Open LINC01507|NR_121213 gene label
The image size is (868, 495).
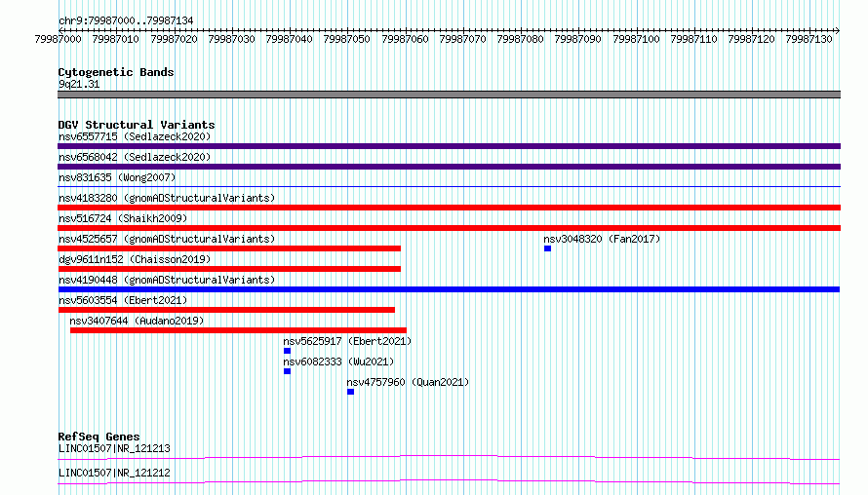114,448
